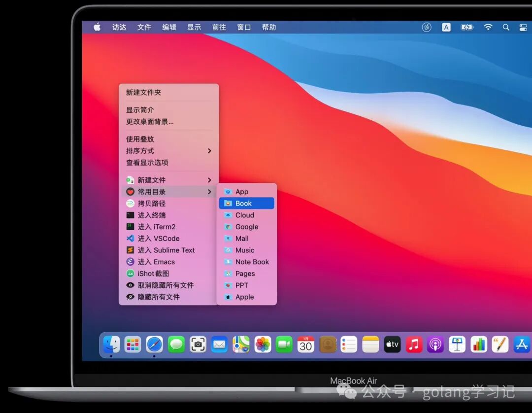The width and height of the screenshot is (532, 413).
Task: Open Apple TV from the Dock
Action: click(392, 345)
